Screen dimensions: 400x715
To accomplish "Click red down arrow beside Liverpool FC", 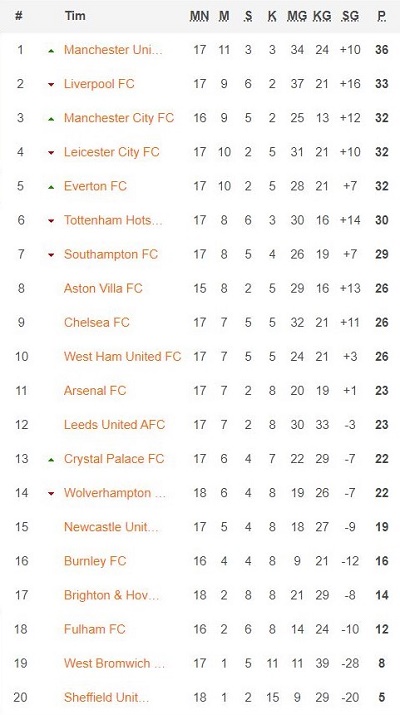I will (51, 84).
